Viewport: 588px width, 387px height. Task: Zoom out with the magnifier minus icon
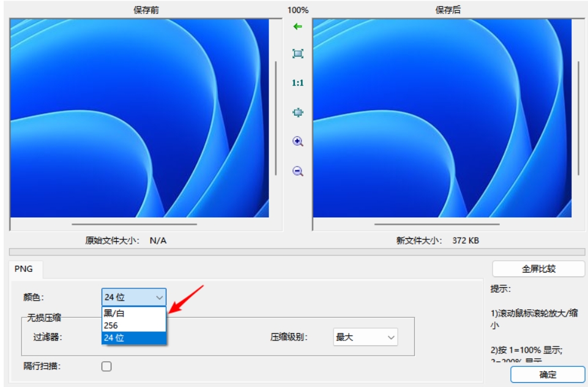pyautogui.click(x=298, y=171)
